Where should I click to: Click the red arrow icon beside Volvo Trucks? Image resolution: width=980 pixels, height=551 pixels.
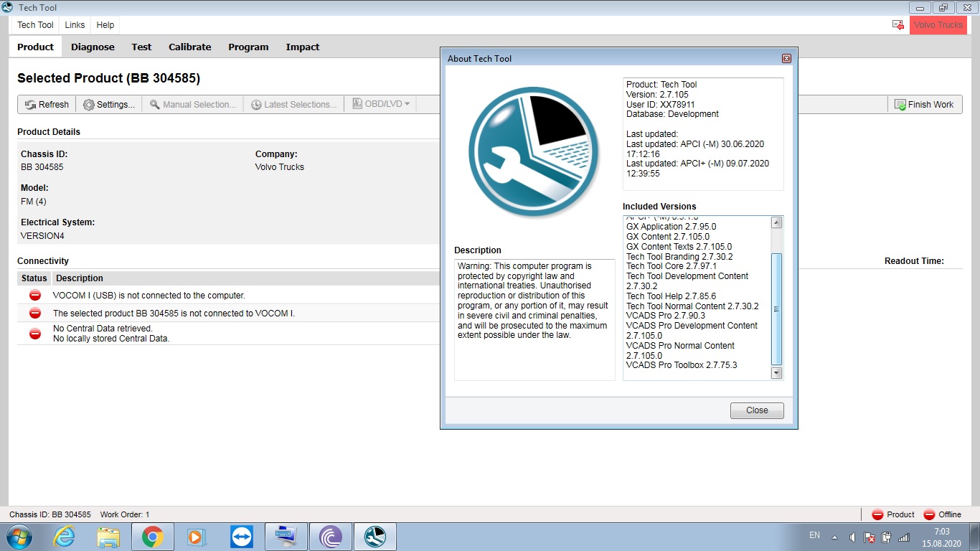tap(898, 25)
